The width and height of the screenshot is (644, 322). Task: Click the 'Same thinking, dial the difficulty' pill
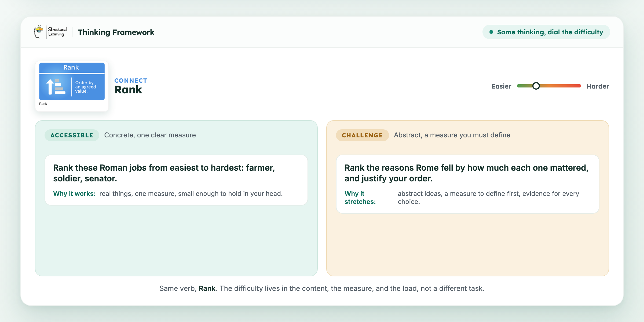coord(546,32)
